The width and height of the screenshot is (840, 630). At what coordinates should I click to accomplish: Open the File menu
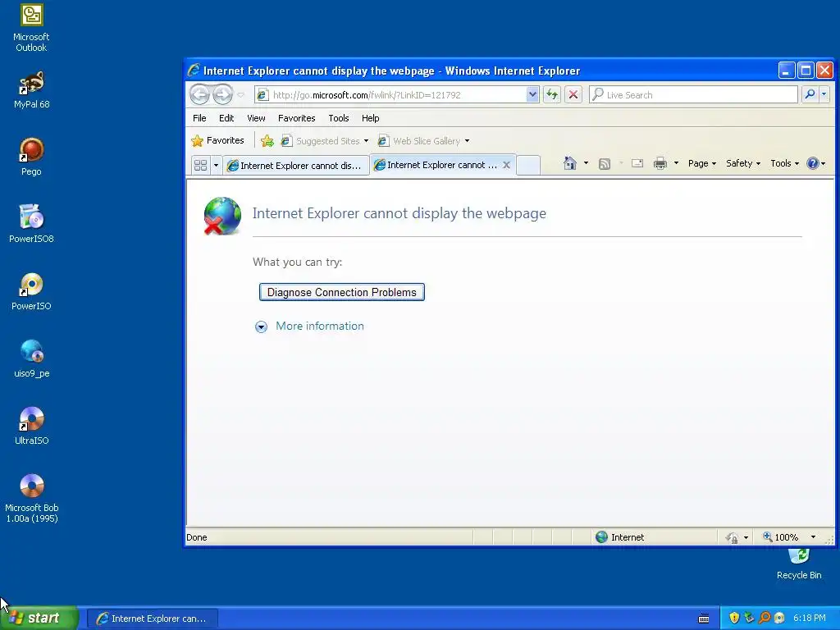(199, 118)
